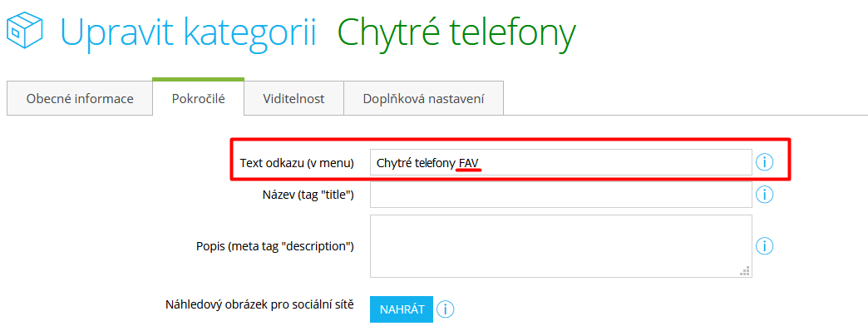Viewport: 868px width, 336px height.
Task: Focus the empty Název (tag "title") input
Action: (x=560, y=195)
